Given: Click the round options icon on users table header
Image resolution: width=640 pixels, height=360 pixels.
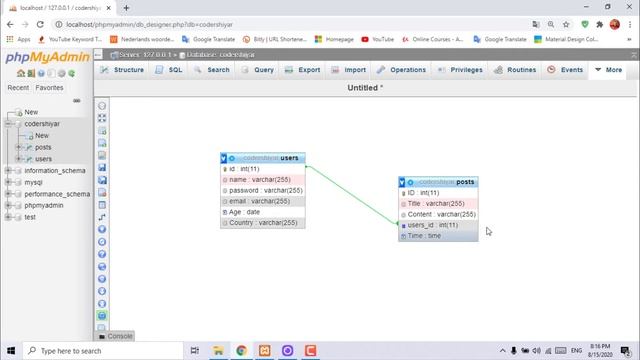Looking at the screenshot, I should click(232, 158).
